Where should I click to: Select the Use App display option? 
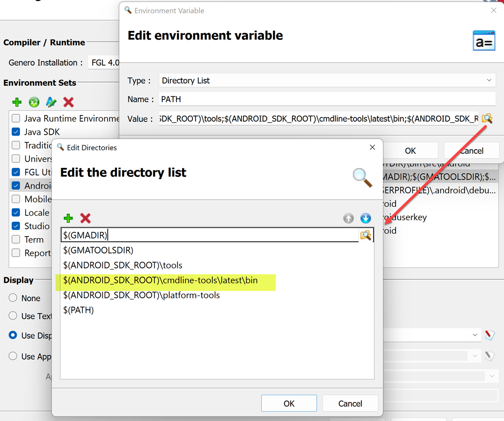[13, 356]
